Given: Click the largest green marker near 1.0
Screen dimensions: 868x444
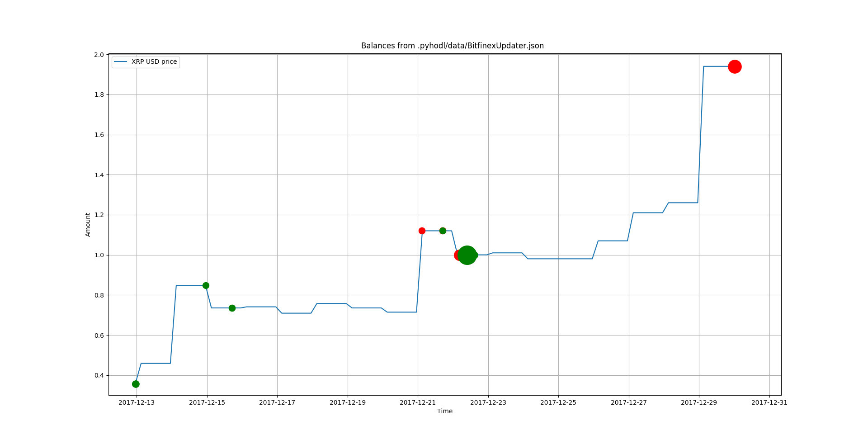Looking at the screenshot, I should point(467,255).
